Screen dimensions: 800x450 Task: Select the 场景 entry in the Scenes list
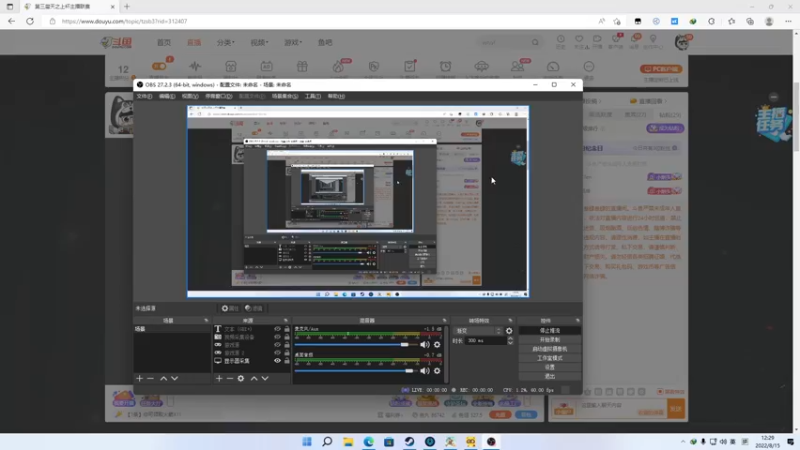pyautogui.click(x=172, y=329)
